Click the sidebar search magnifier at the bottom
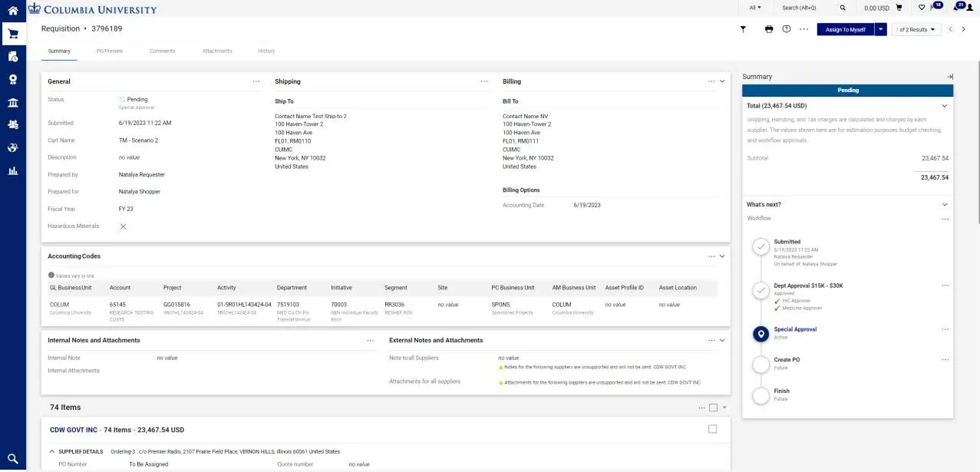 12,458
